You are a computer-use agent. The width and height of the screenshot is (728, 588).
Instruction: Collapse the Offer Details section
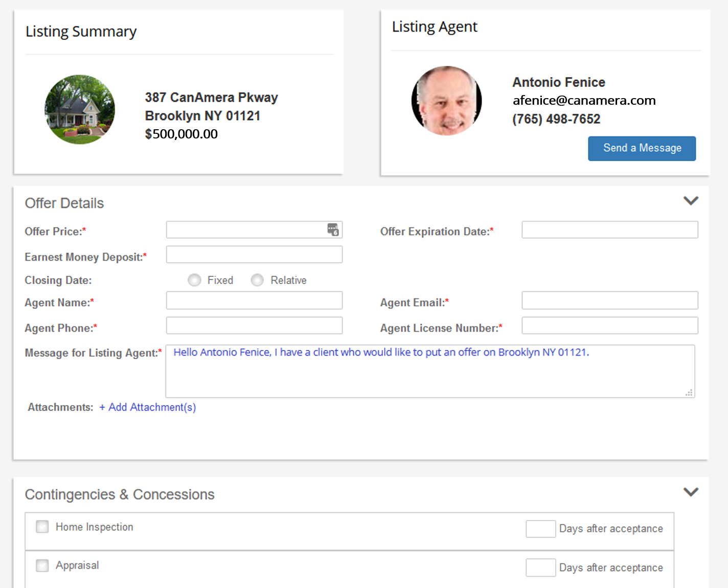(x=691, y=201)
